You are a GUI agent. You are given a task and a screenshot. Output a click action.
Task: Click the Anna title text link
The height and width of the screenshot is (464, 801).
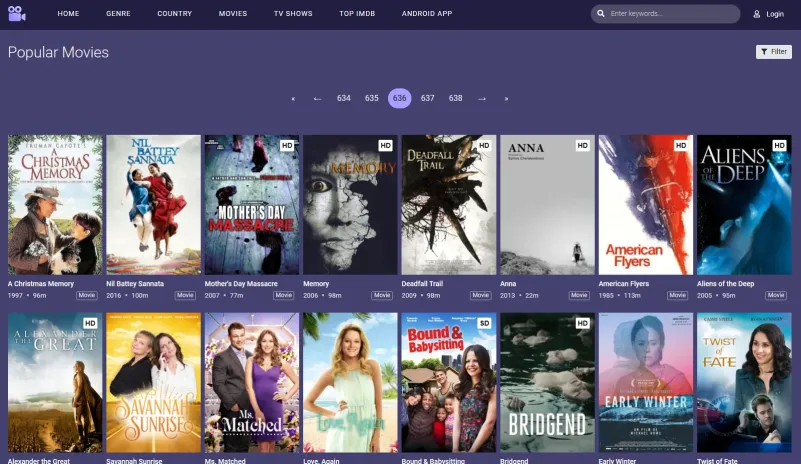pyautogui.click(x=508, y=284)
